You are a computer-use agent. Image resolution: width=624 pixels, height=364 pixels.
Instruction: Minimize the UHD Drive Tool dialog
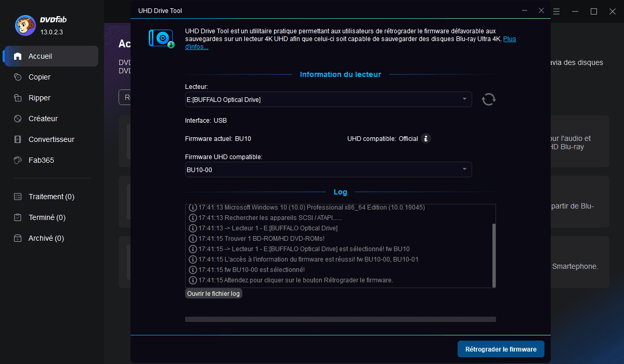pos(524,10)
